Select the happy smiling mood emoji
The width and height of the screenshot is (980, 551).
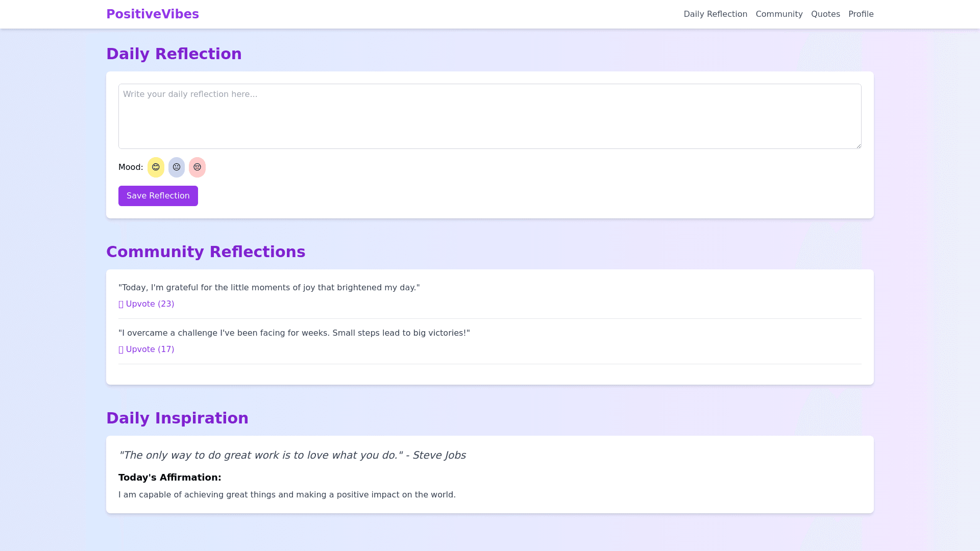coord(156,167)
